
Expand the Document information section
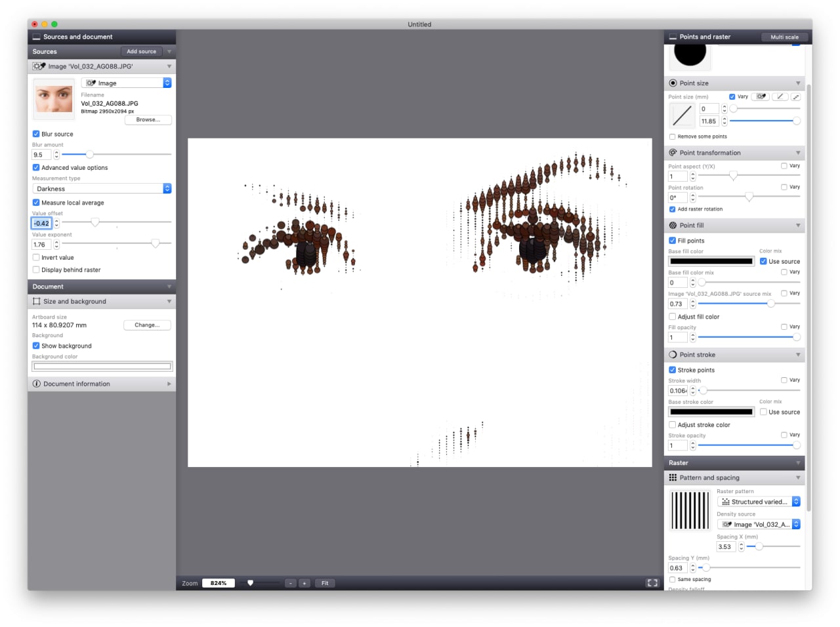click(169, 384)
